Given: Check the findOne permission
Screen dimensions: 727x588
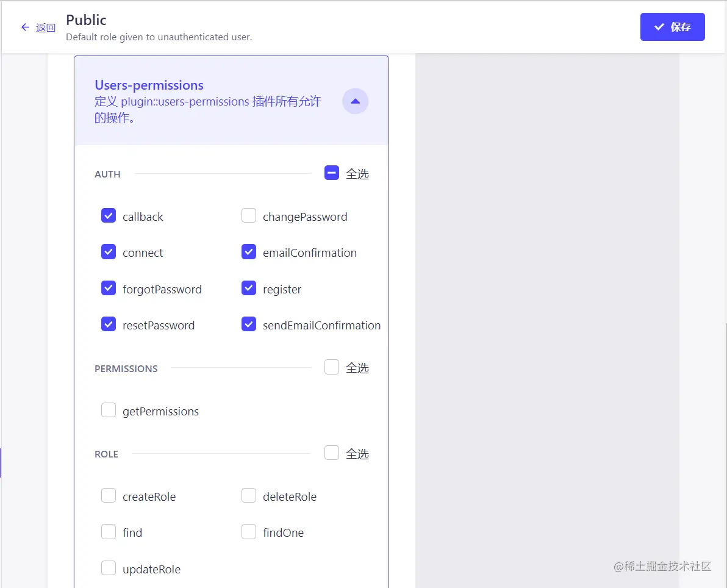Looking at the screenshot, I should click(249, 531).
